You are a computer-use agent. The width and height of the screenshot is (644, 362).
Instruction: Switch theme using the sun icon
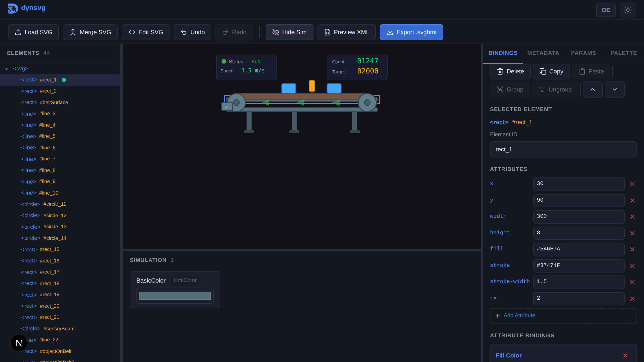click(x=628, y=10)
